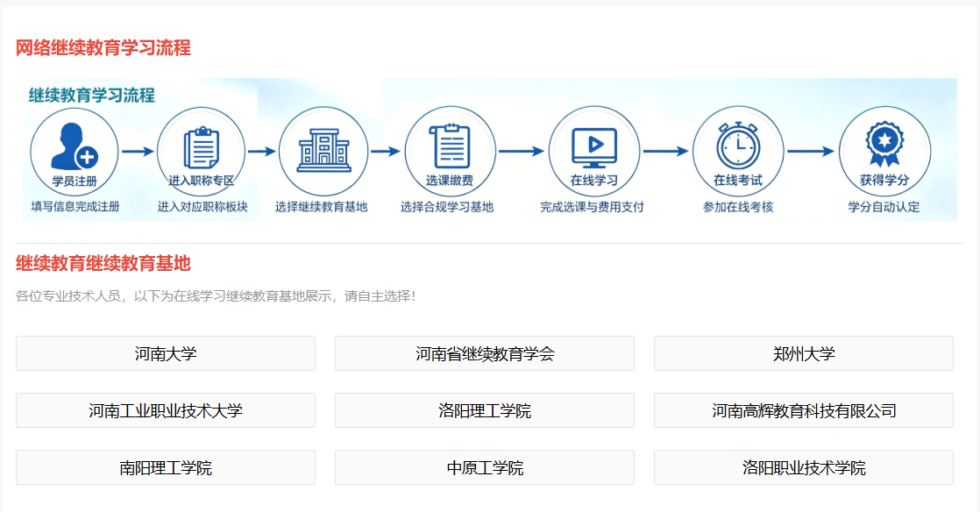Screen dimensions: 980x512
Task: Click the building icon for 选择继续教育基地
Action: click(x=323, y=151)
